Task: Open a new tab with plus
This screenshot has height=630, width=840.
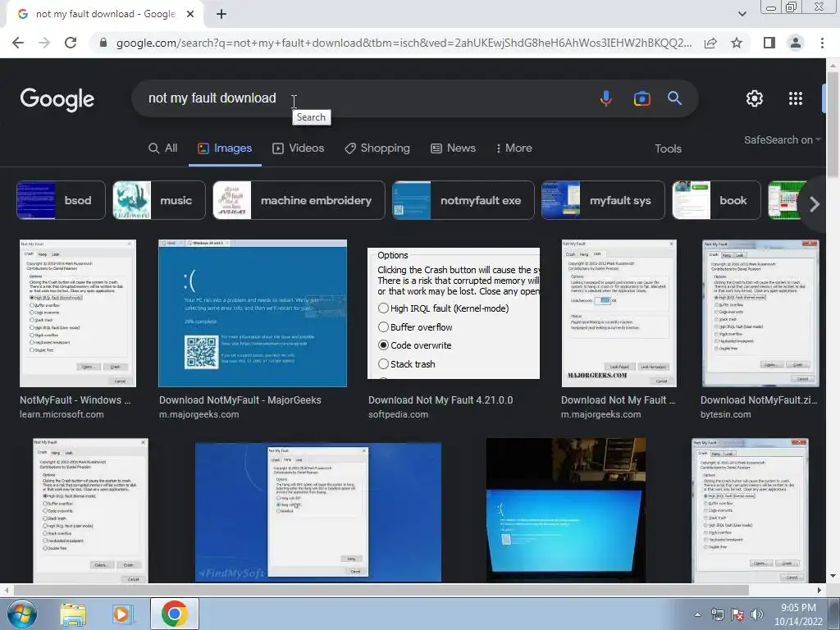Action: point(221,15)
